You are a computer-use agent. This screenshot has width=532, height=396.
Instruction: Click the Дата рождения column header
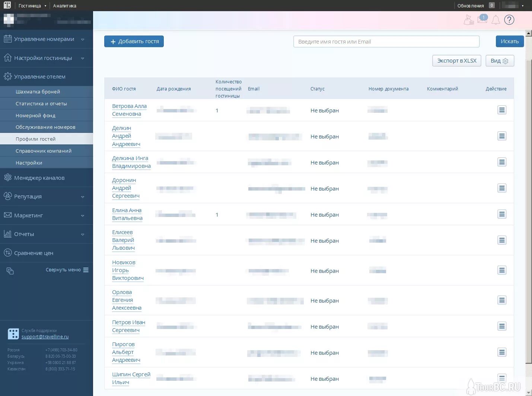tap(173, 89)
